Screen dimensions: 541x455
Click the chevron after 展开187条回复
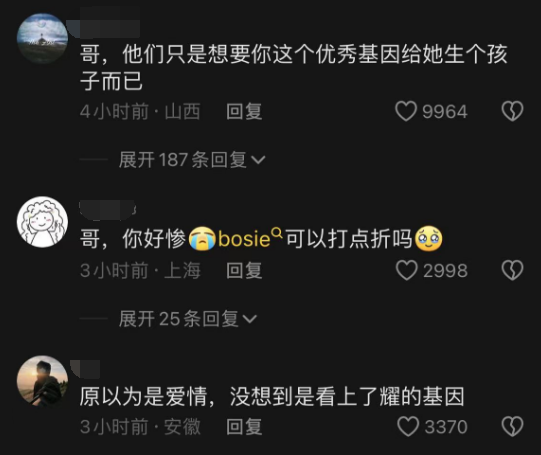[258, 160]
